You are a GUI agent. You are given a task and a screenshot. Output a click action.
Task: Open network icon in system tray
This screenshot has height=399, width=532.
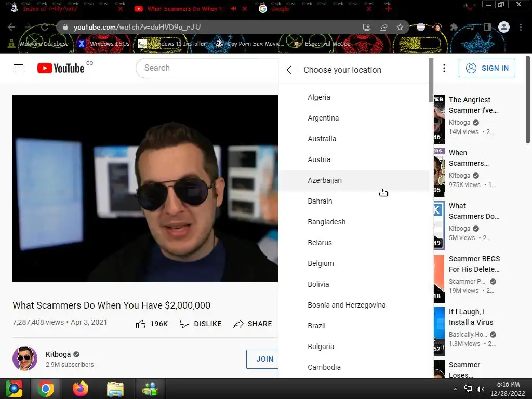tap(468, 389)
